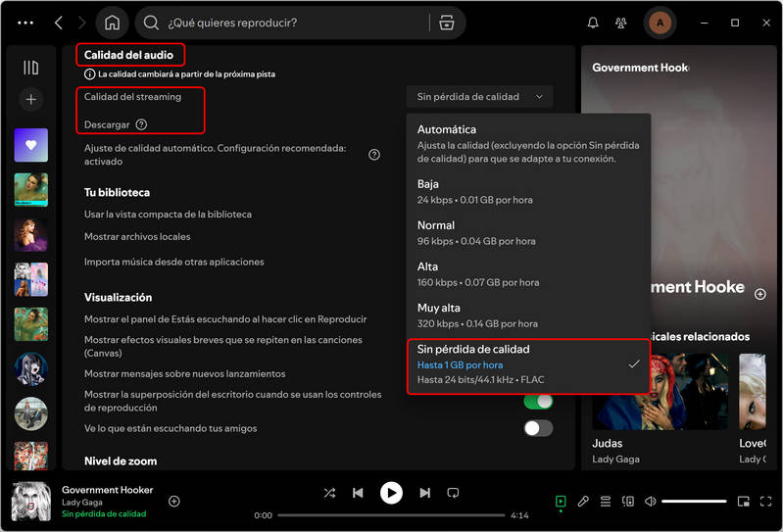
Task: Open Judas music video thumbnail
Action: pyautogui.click(x=660, y=391)
